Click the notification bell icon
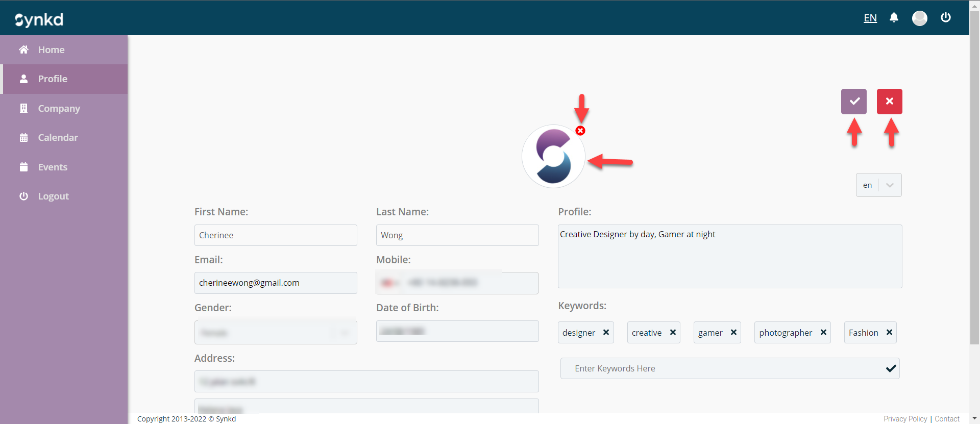980x424 pixels. [894, 18]
